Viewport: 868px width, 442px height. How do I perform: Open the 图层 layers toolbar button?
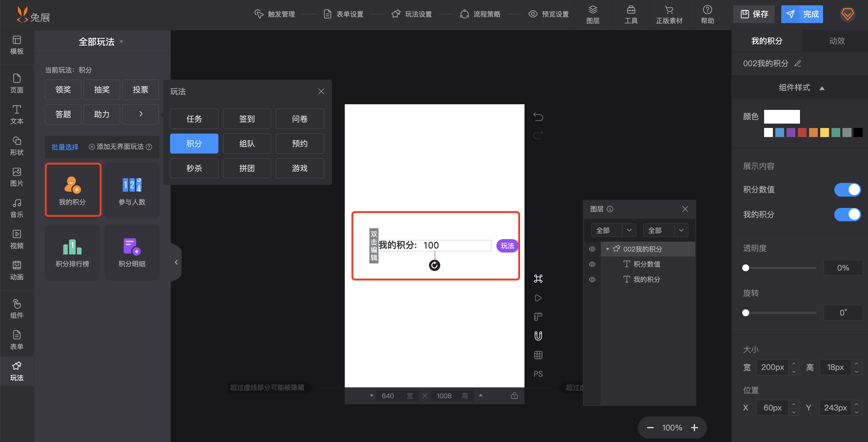593,15
